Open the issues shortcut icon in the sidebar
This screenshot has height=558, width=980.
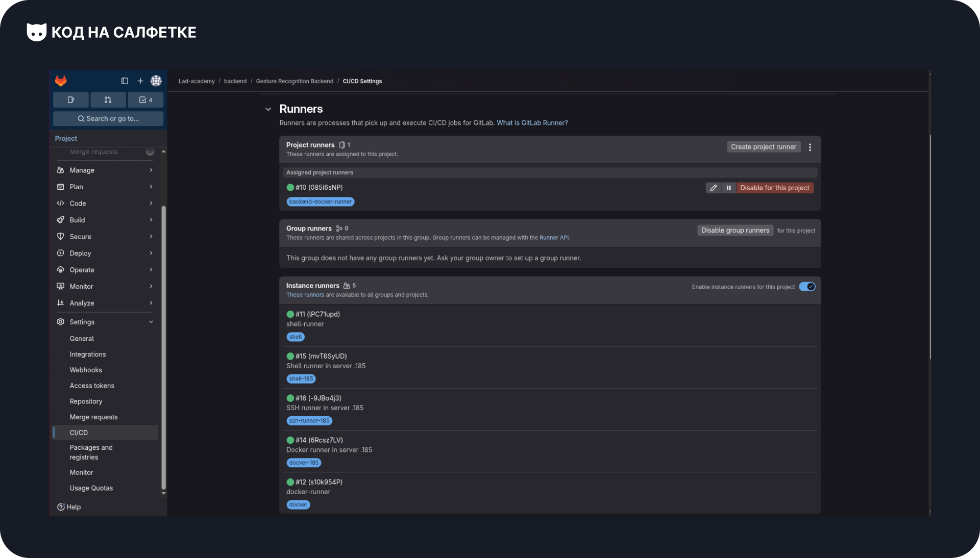point(71,100)
